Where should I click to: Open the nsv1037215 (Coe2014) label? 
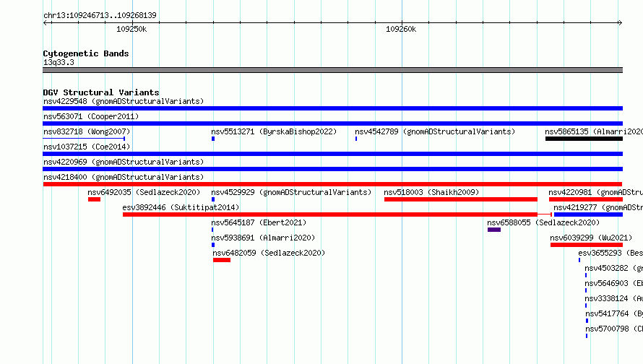click(87, 147)
